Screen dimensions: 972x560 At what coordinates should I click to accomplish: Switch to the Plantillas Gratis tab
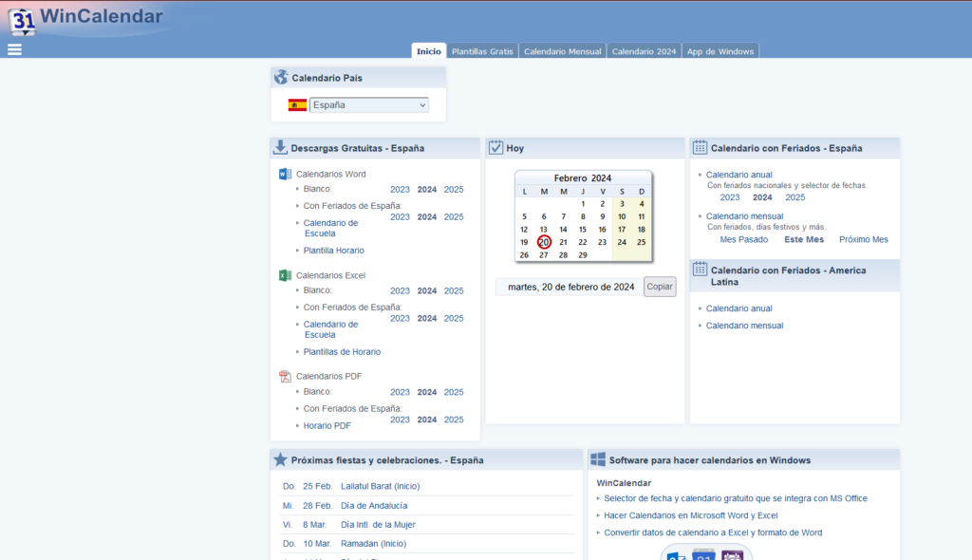pyautogui.click(x=482, y=51)
